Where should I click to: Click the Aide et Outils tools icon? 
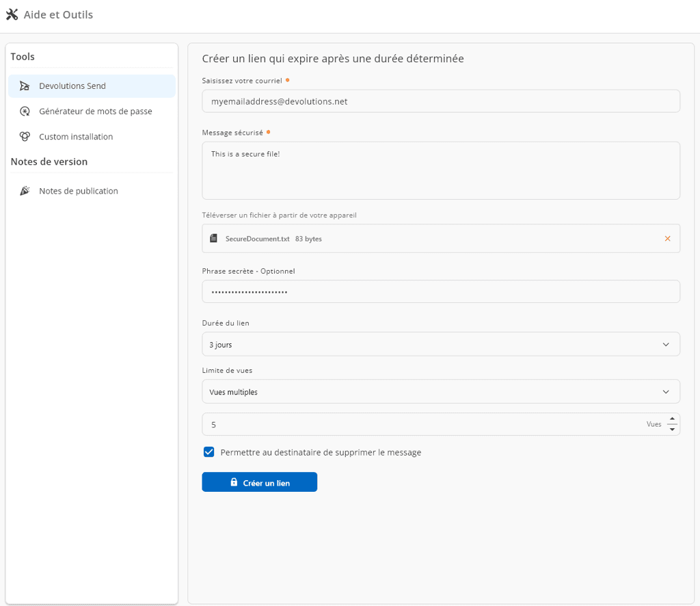coord(12,14)
